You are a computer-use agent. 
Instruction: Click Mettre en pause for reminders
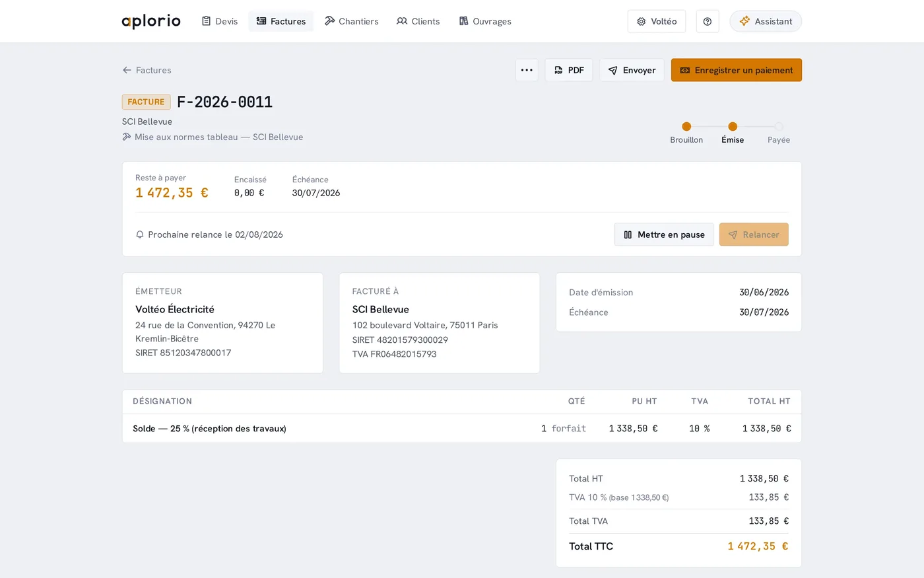664,235
